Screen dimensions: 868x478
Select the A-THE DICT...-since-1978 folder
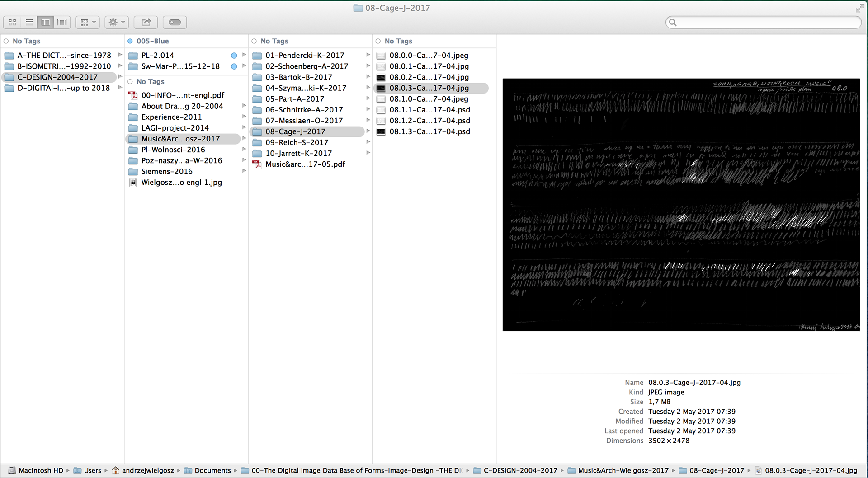[59, 55]
